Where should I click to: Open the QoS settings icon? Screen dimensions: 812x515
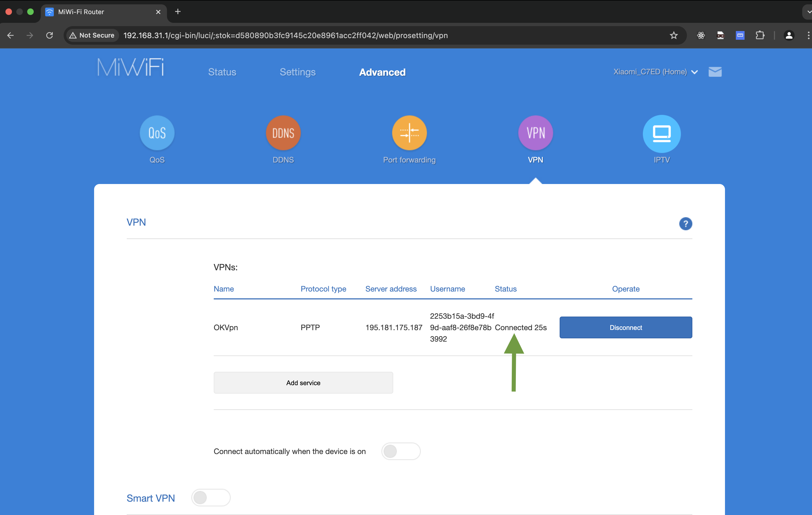pyautogui.click(x=157, y=133)
